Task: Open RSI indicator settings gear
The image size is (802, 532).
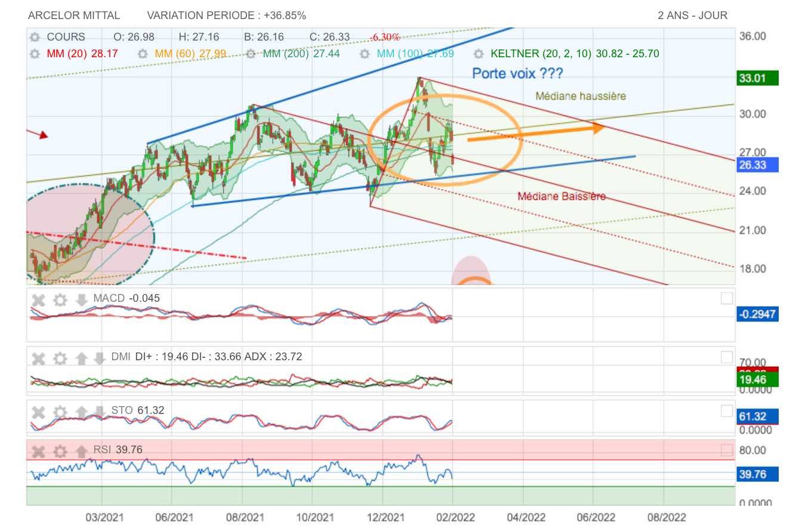Action: pos(60,451)
